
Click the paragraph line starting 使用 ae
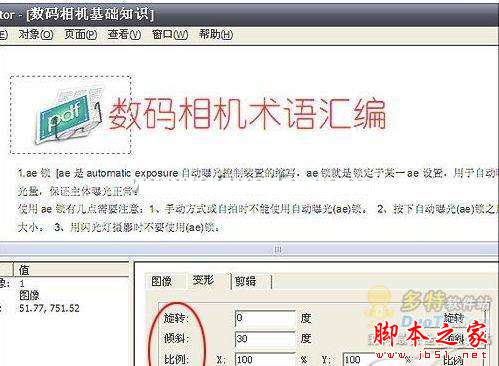(x=258, y=209)
